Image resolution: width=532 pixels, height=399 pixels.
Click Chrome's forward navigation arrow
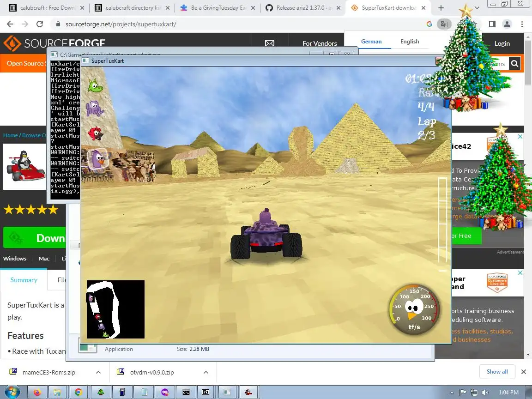pyautogui.click(x=25, y=24)
